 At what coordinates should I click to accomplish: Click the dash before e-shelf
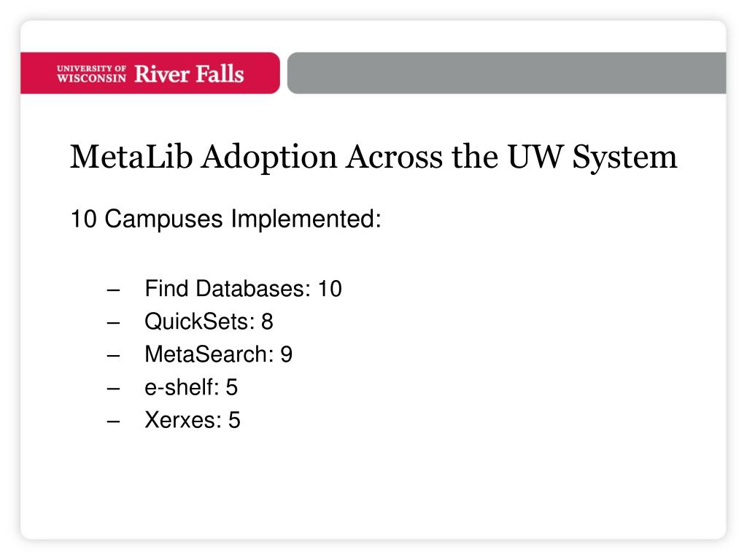[x=113, y=389]
